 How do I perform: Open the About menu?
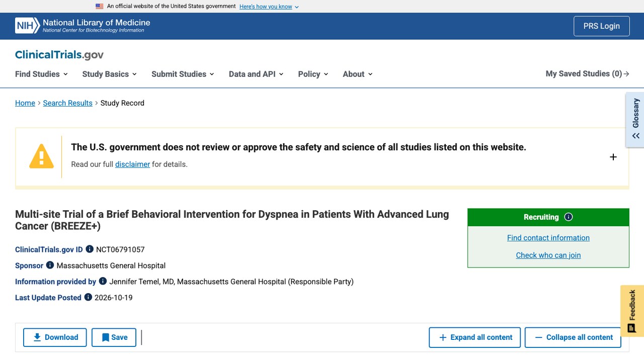pos(358,74)
